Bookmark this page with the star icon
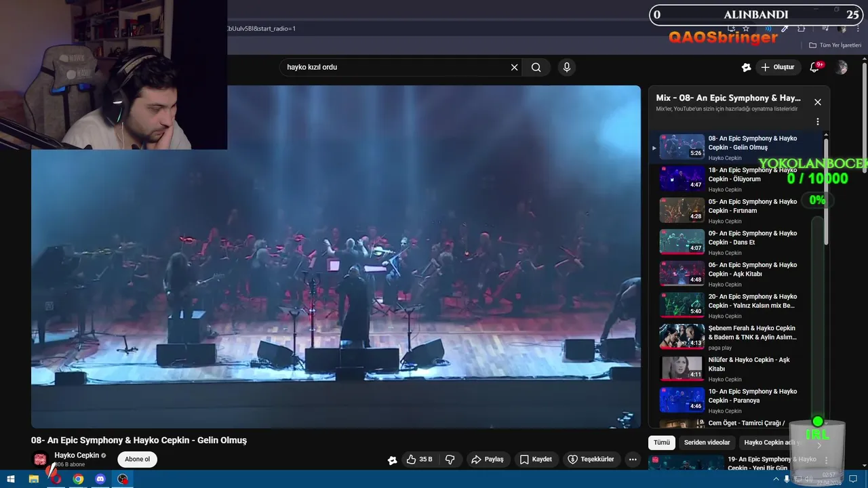 (746, 28)
